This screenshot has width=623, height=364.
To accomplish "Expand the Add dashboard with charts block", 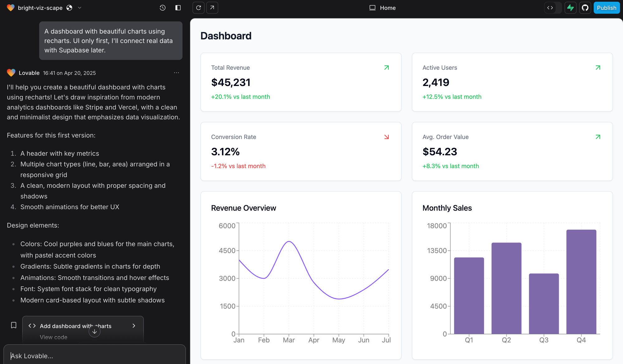I will (x=134, y=326).
